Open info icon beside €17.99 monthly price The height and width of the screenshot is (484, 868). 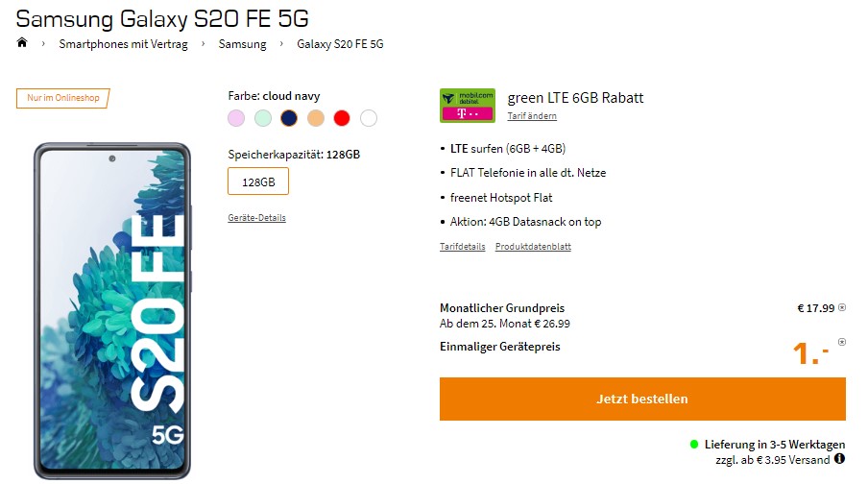tap(842, 308)
